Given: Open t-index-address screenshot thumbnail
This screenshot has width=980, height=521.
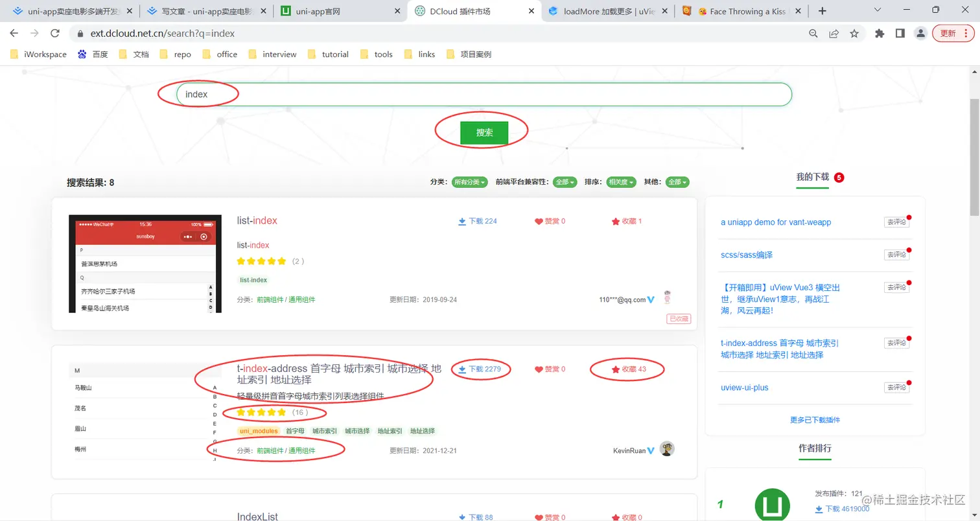Looking at the screenshot, I should tap(145, 412).
